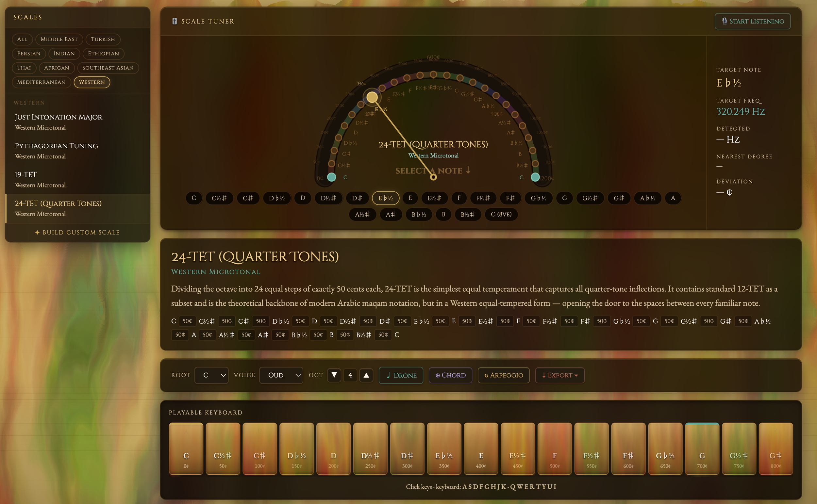Click the sparkle icon on Build Custom Scale
This screenshot has height=504, width=817.
[x=37, y=232]
